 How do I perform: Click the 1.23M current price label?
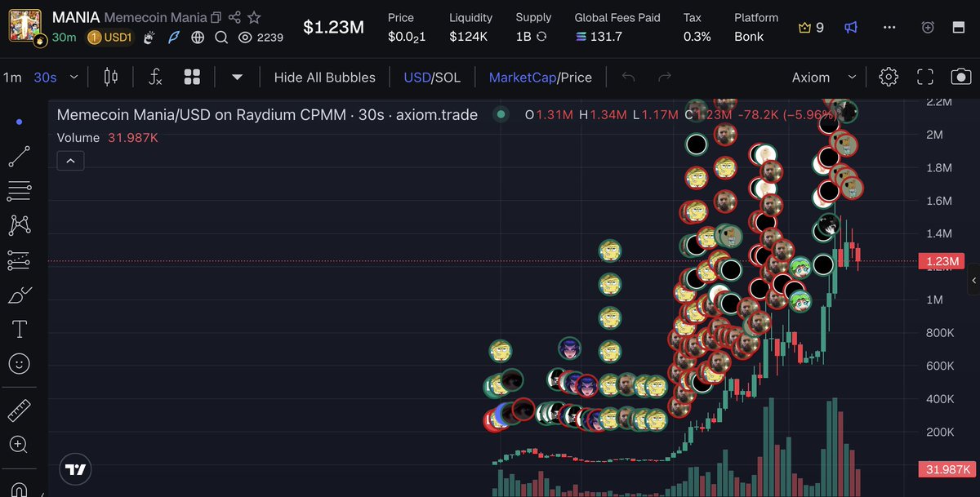pos(942,262)
